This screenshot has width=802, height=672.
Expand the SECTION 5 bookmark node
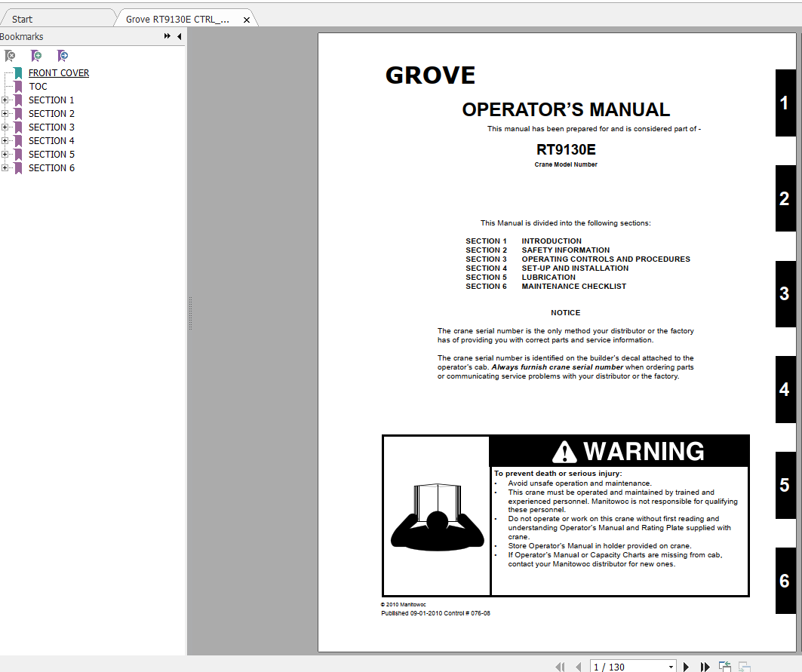(5, 155)
